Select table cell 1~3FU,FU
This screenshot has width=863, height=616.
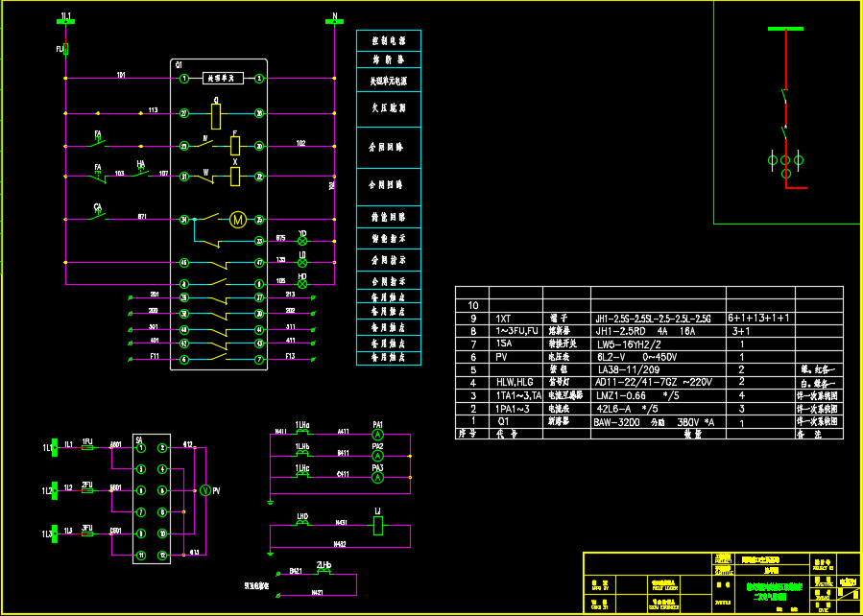516,331
